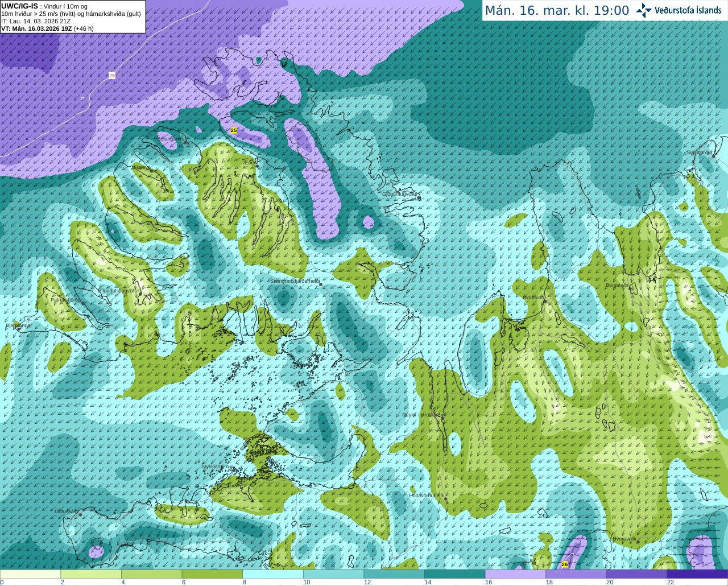This screenshot has height=586, width=728.
Task: Select the Blönduós station marker
Action: point(544,301)
